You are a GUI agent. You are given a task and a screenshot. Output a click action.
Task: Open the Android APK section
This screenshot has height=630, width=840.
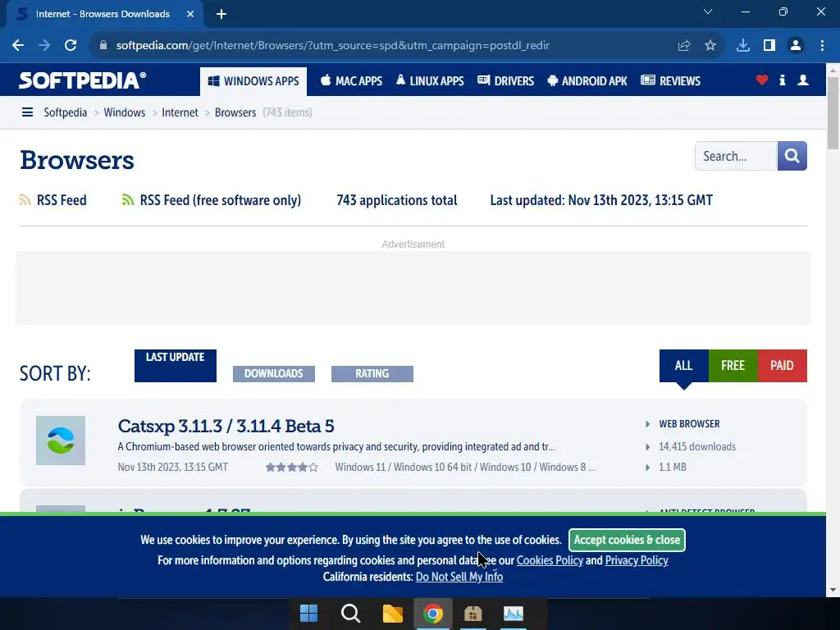click(587, 81)
